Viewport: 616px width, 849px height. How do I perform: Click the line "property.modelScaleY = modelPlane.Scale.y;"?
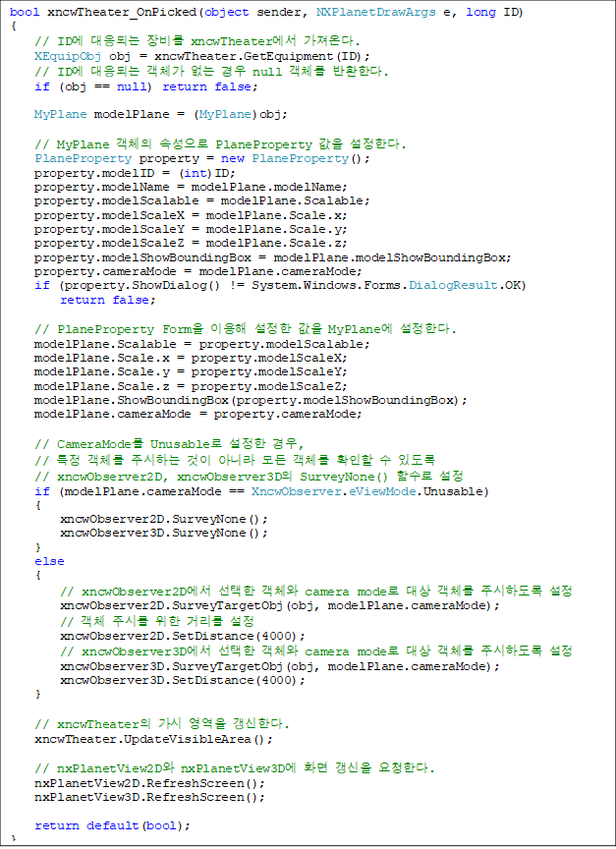coord(191,230)
